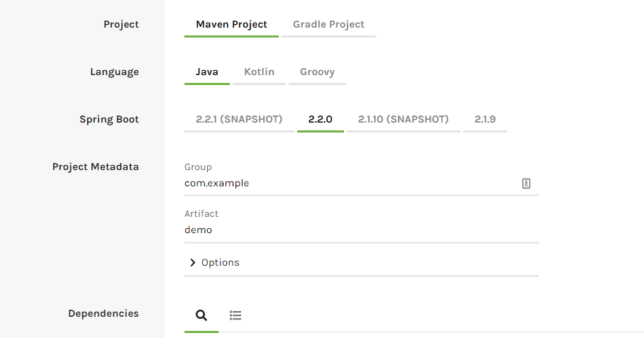This screenshot has height=338, width=644.
Task: Expand Options using the chevron arrow
Action: pos(192,263)
